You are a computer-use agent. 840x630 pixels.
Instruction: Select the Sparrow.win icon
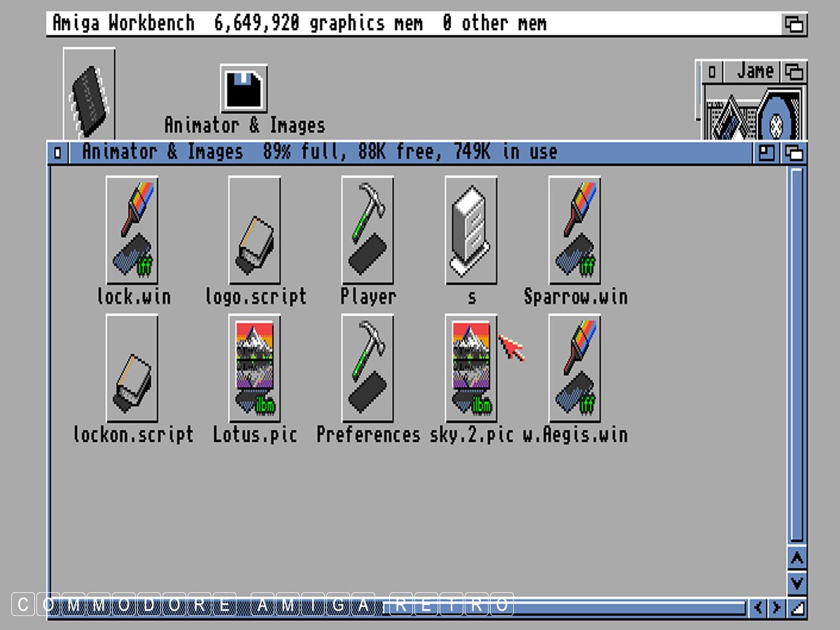click(x=575, y=230)
